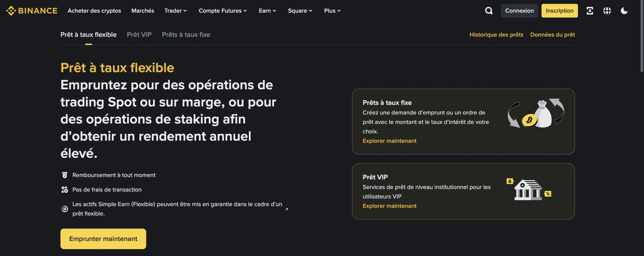644x256 pixels.
Task: Click the download app icon
Action: click(x=590, y=11)
